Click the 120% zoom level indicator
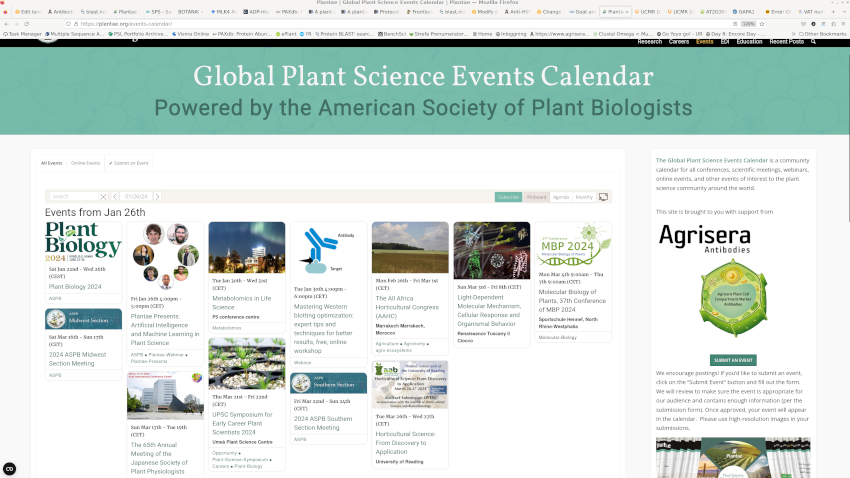The image size is (850, 478). [748, 24]
